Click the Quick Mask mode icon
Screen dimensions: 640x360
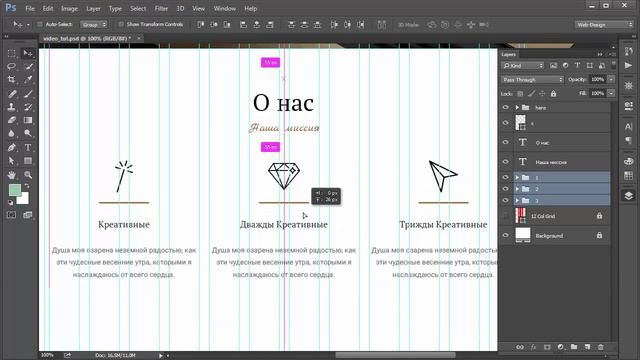(11, 215)
